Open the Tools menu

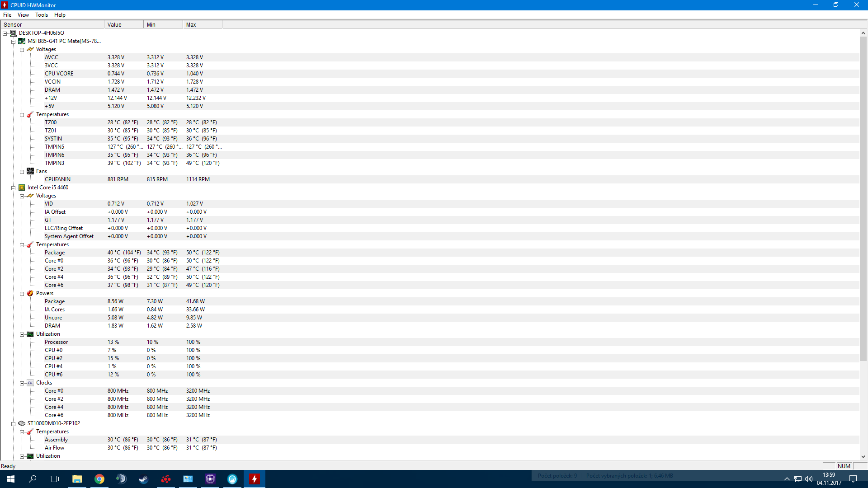(41, 15)
